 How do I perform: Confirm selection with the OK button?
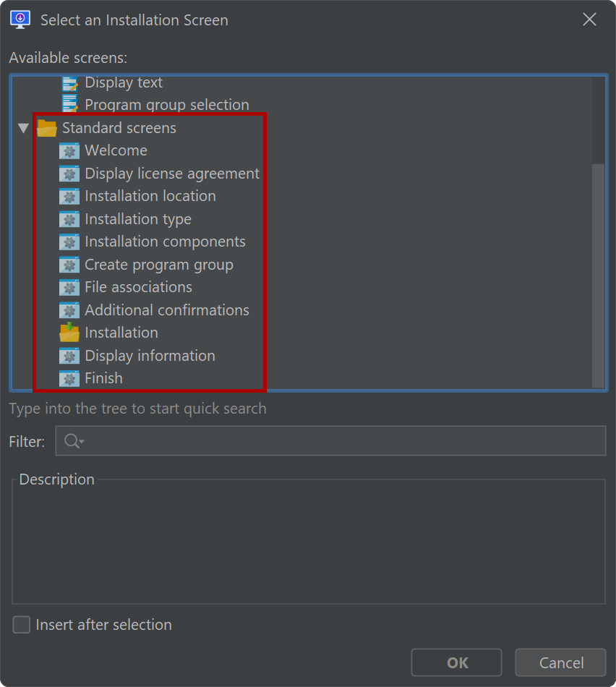tap(456, 662)
